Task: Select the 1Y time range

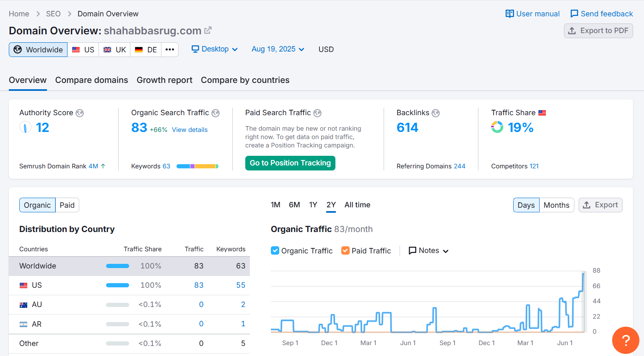Action: [313, 205]
